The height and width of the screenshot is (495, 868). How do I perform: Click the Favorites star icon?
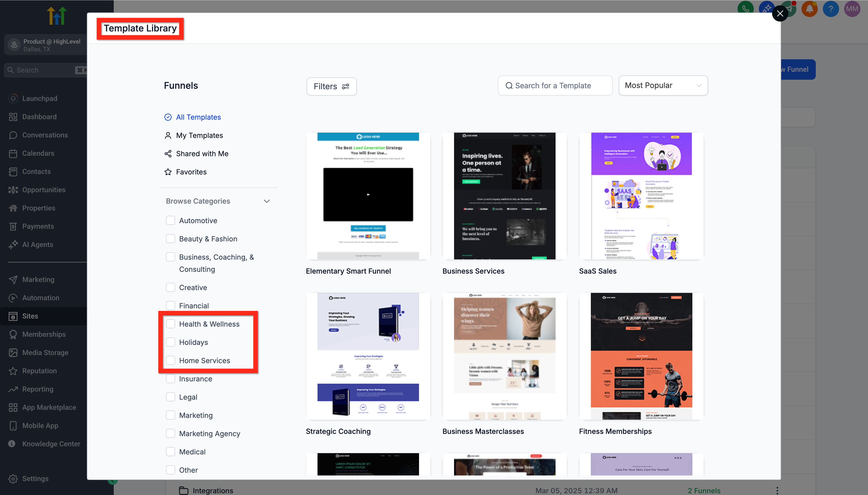tap(168, 172)
